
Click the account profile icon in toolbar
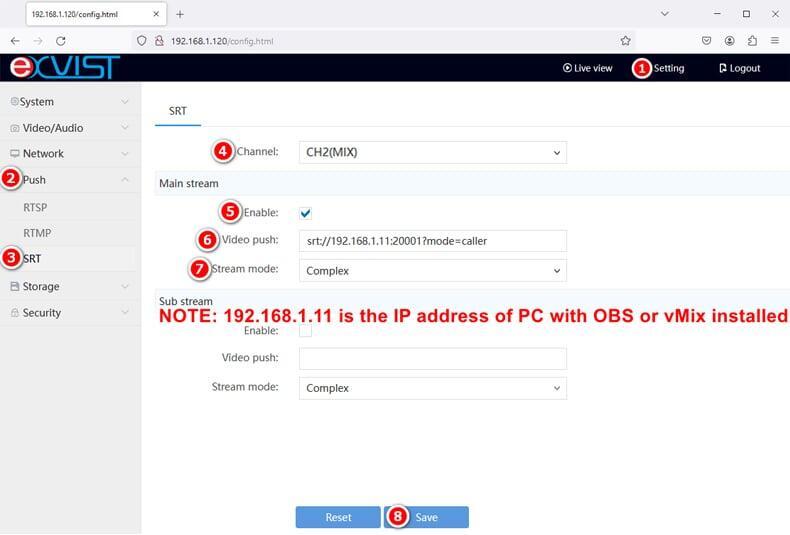pos(729,41)
